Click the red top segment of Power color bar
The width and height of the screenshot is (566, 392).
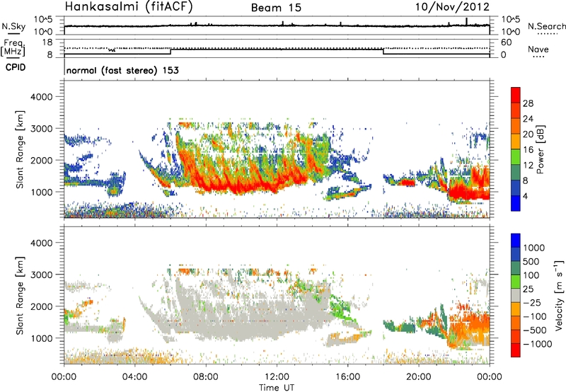tap(516, 96)
